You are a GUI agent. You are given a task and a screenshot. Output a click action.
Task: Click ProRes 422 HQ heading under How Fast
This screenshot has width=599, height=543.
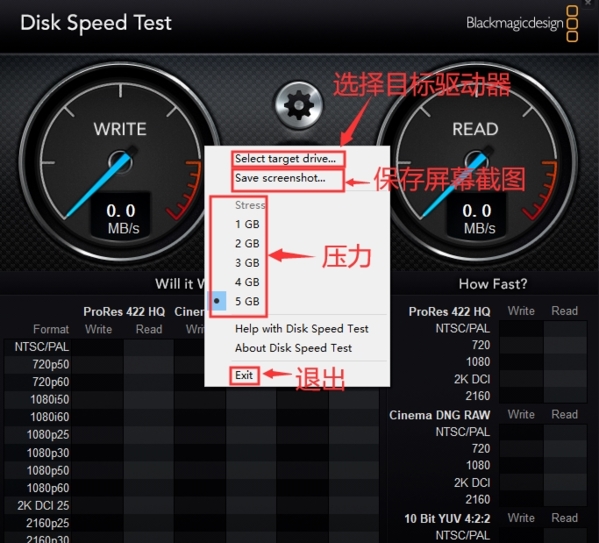(449, 312)
